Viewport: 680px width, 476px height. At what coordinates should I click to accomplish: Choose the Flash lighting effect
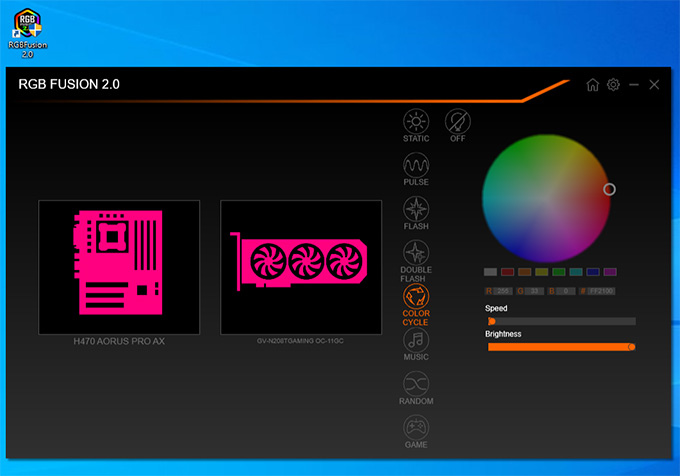[416, 213]
